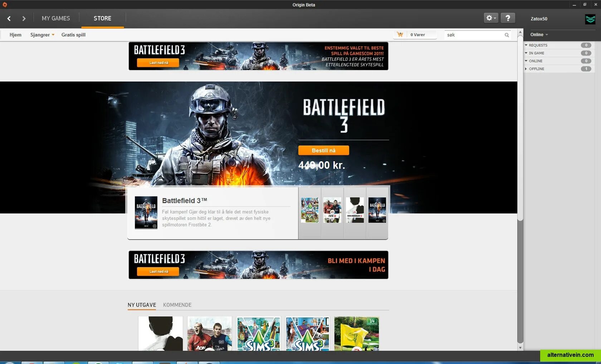Select the FIFA 12 carousel thumbnail

(x=332, y=210)
